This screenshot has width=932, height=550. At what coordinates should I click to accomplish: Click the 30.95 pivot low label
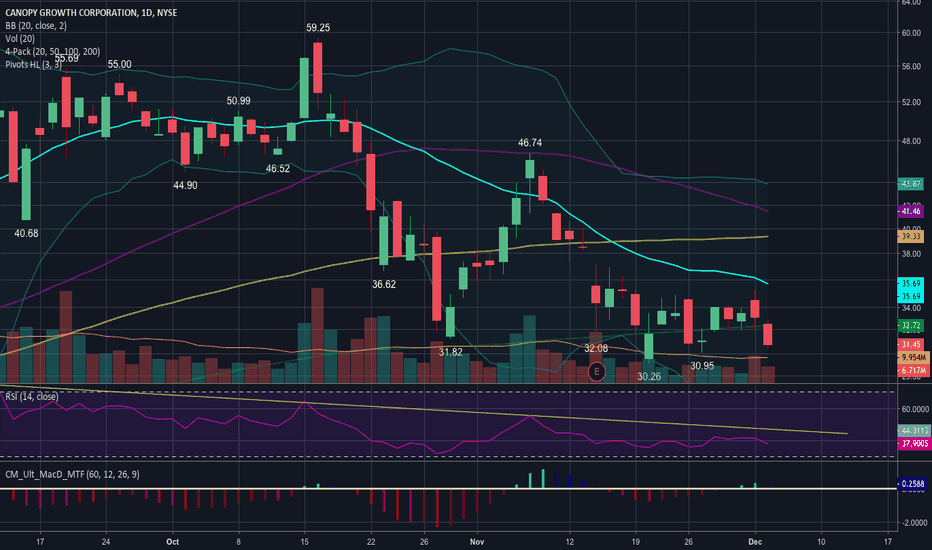[x=702, y=366]
